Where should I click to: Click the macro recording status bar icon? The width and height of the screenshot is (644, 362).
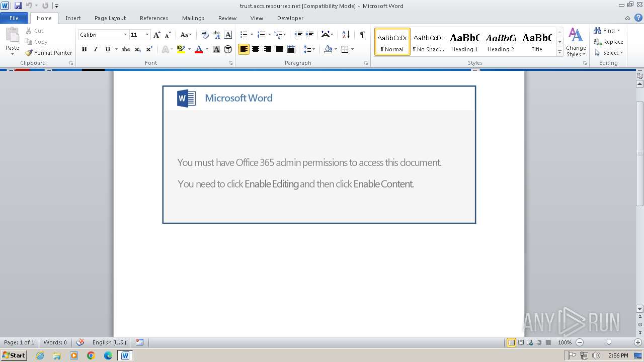[x=139, y=342]
